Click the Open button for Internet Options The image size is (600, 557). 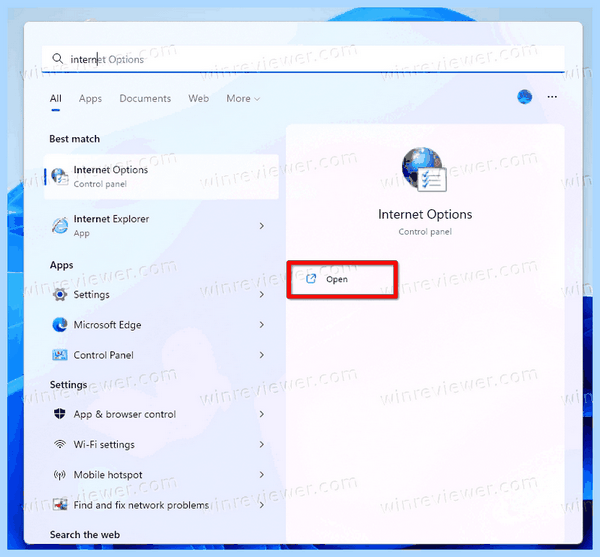click(x=342, y=279)
